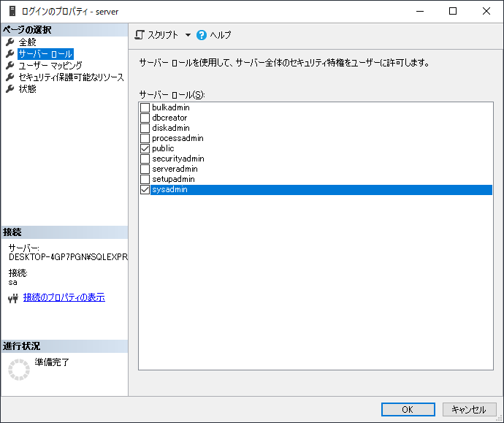Open the セキュリティ保護可能なリソース page
Screen dimensions: 504x423
coord(72,77)
